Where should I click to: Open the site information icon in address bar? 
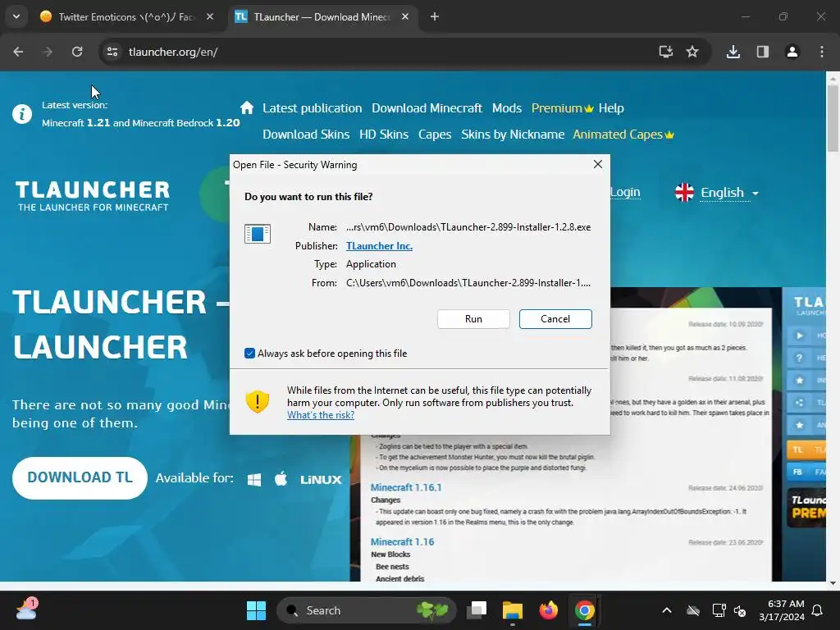(x=112, y=52)
